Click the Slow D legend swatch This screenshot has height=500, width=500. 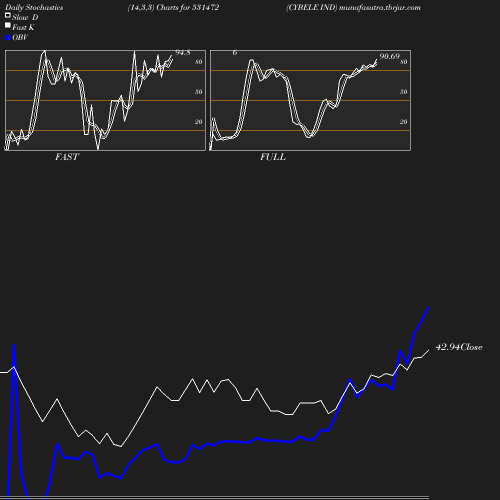(x=8, y=15)
